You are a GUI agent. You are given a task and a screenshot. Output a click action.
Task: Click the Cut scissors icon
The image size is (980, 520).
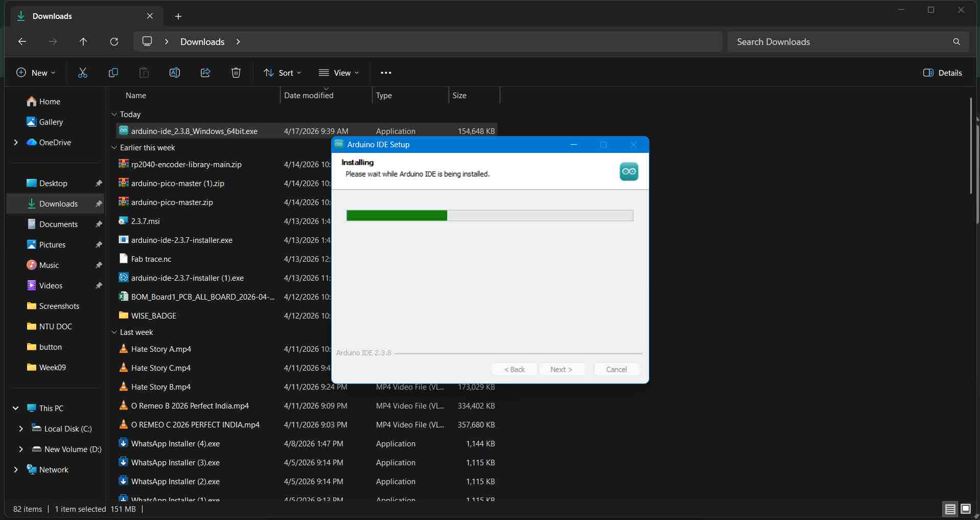[83, 73]
